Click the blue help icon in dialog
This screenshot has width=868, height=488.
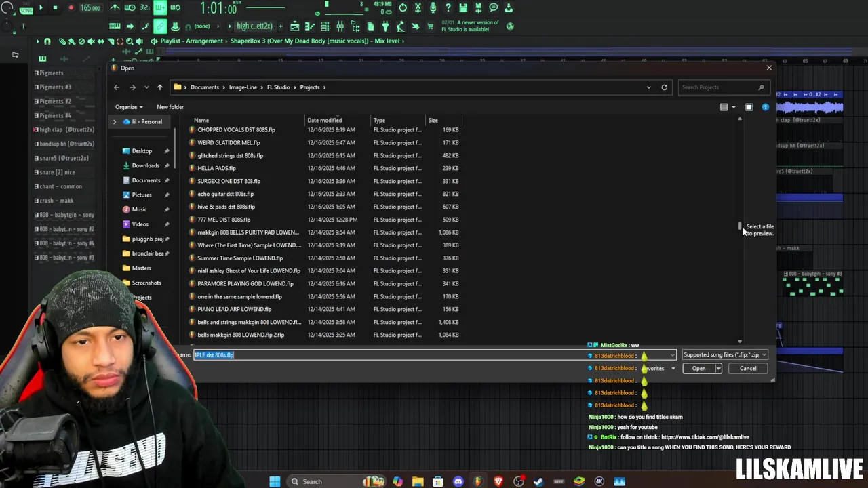[x=766, y=107]
